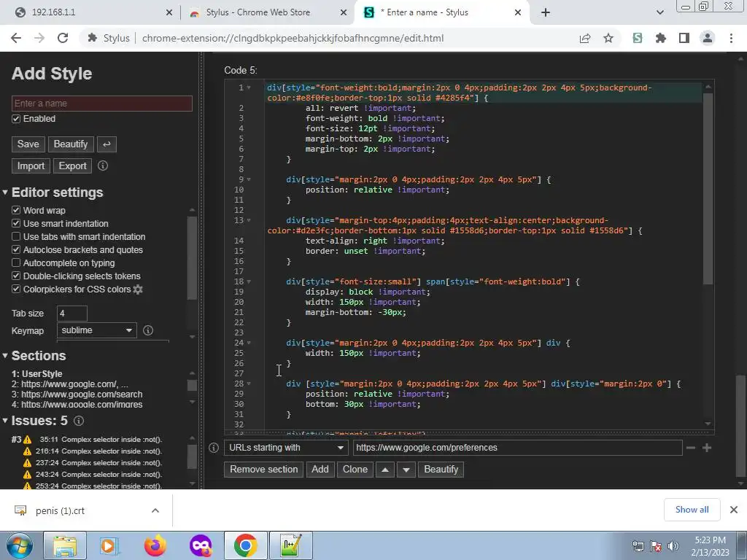
Task: Disable Word wrap
Action: (16, 210)
